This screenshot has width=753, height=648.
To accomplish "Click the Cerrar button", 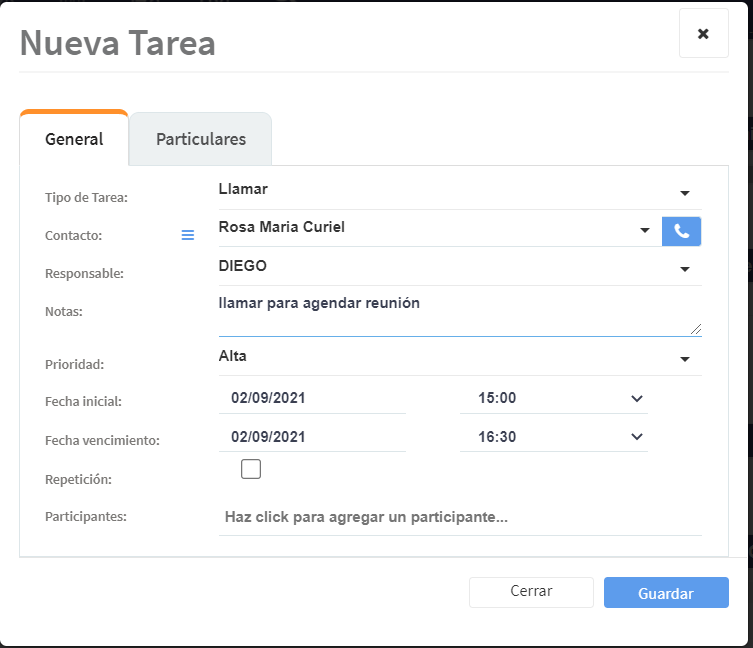I will 531,592.
